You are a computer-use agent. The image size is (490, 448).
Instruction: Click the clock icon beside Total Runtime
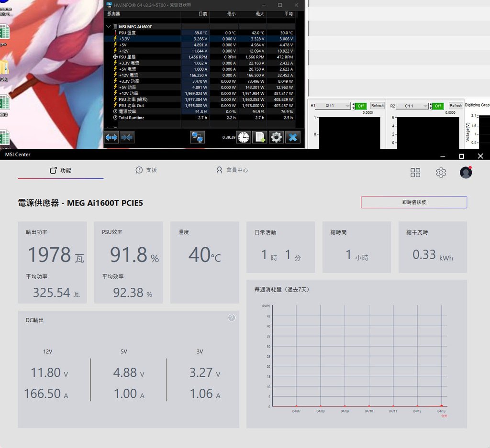[115, 118]
